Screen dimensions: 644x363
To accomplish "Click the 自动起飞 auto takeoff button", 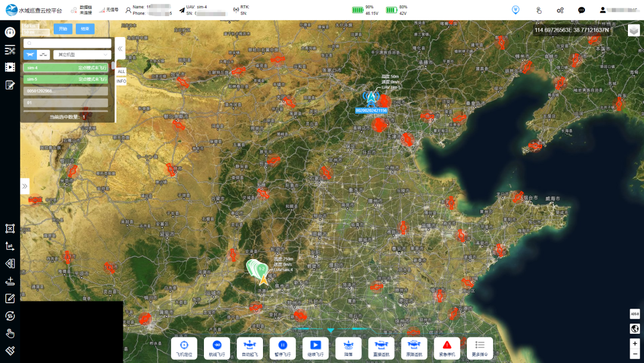I will [250, 347].
